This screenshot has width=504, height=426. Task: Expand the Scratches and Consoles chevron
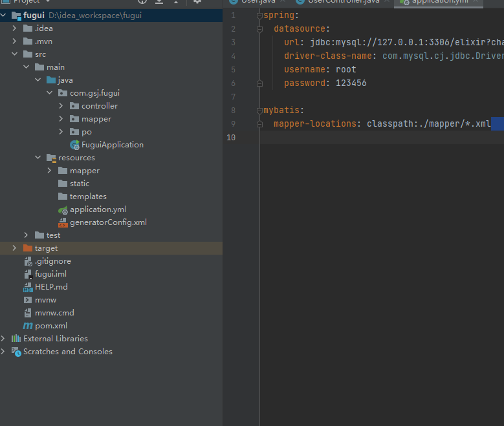pos(3,352)
